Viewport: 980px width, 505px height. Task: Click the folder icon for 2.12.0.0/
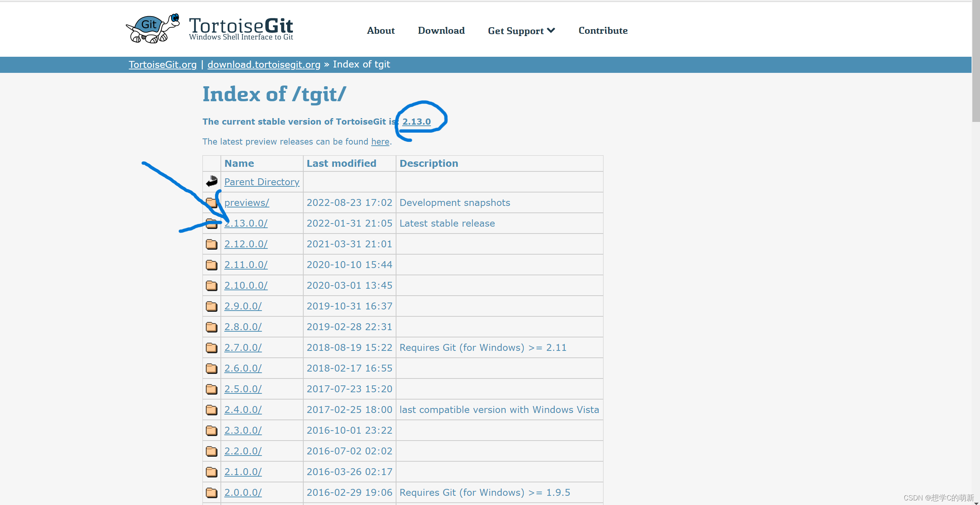[x=212, y=244]
